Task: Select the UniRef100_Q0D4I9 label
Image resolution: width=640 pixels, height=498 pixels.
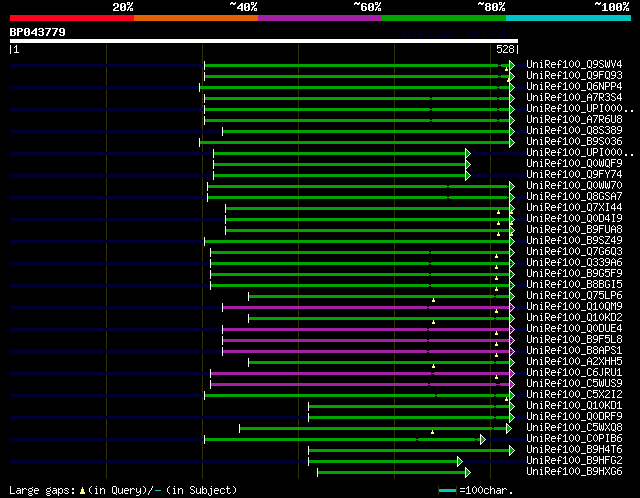Action: coord(574,219)
